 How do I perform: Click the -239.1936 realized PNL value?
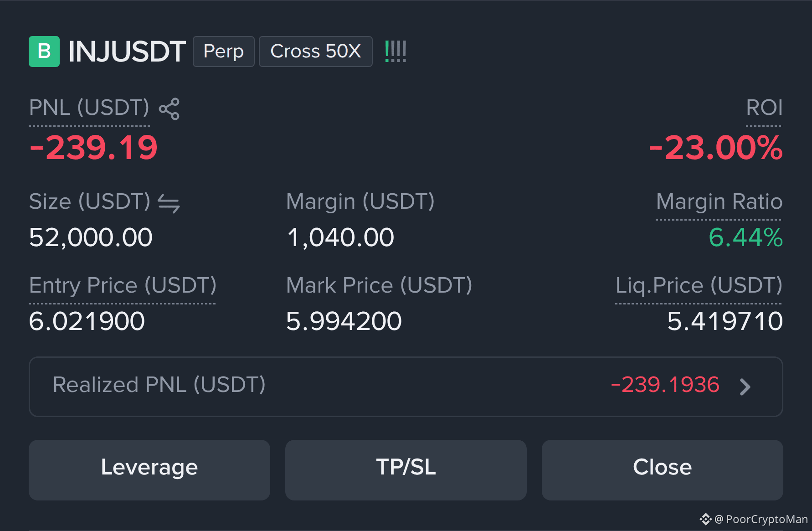(665, 385)
